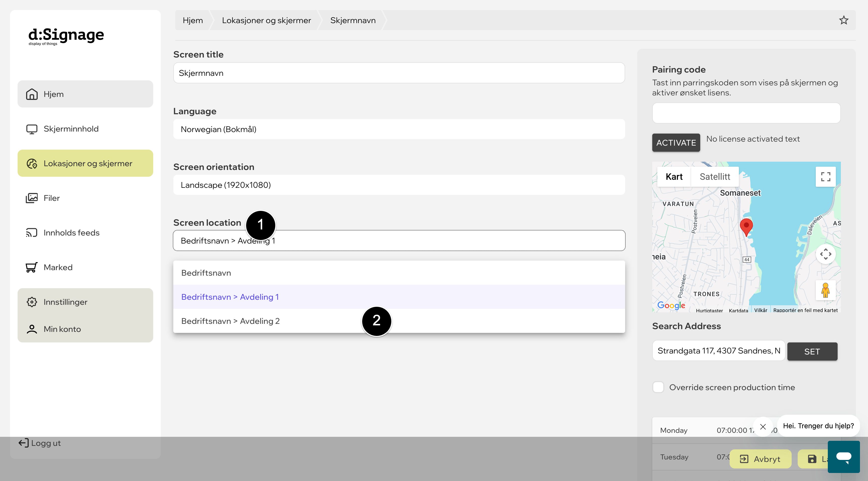Toggle fullscreen view on the map
The height and width of the screenshot is (481, 868).
click(x=826, y=176)
